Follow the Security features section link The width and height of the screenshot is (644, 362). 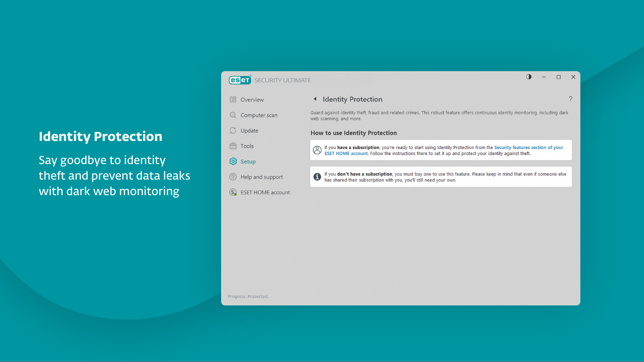tap(528, 147)
